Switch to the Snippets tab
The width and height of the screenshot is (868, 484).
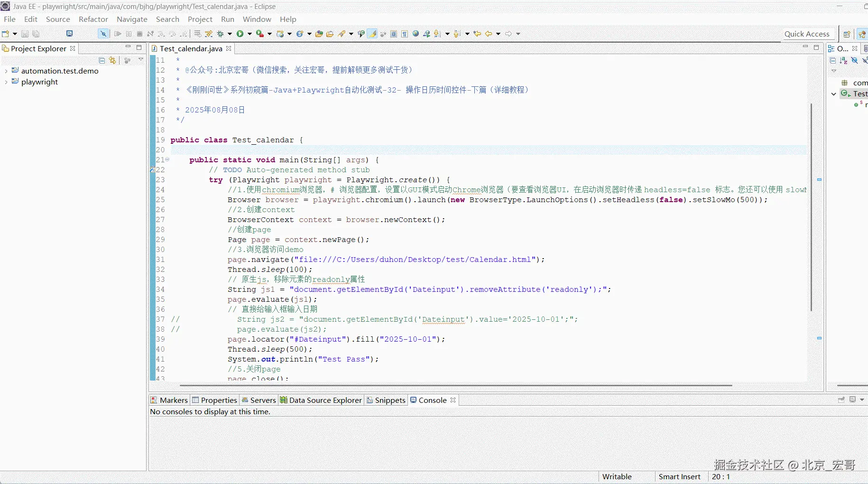coord(386,400)
